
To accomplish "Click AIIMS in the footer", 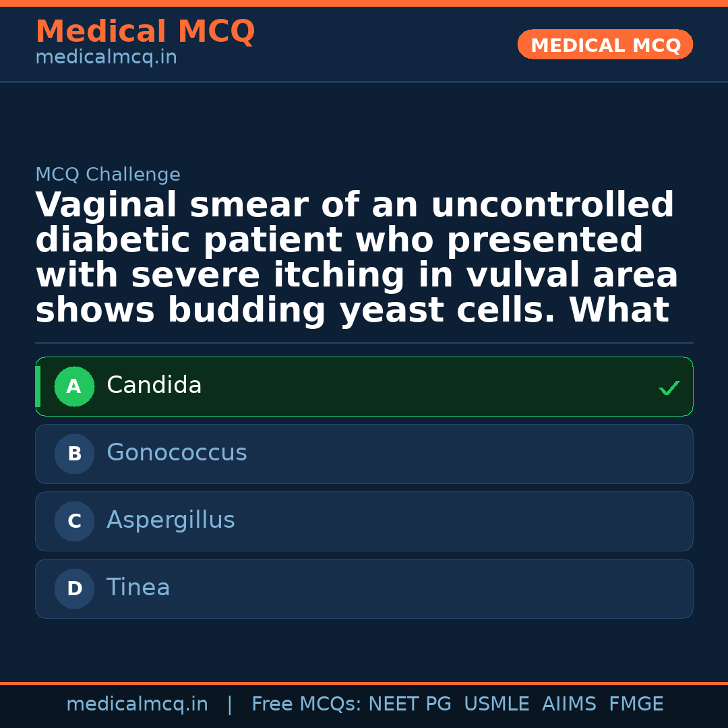I will tap(569, 704).
